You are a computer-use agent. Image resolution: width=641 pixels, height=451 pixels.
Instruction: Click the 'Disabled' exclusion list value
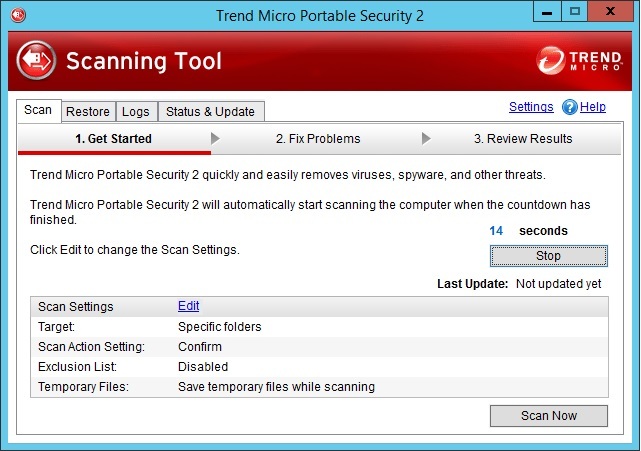pos(203,367)
